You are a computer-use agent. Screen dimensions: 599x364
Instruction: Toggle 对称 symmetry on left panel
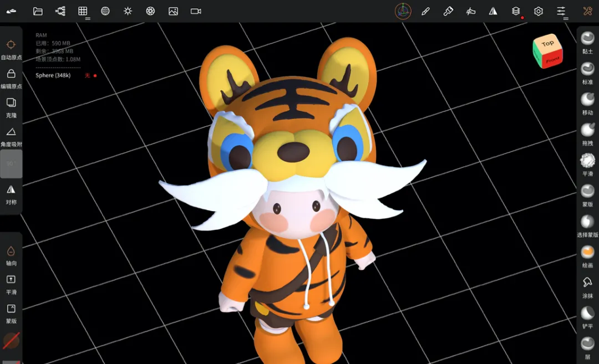click(11, 194)
